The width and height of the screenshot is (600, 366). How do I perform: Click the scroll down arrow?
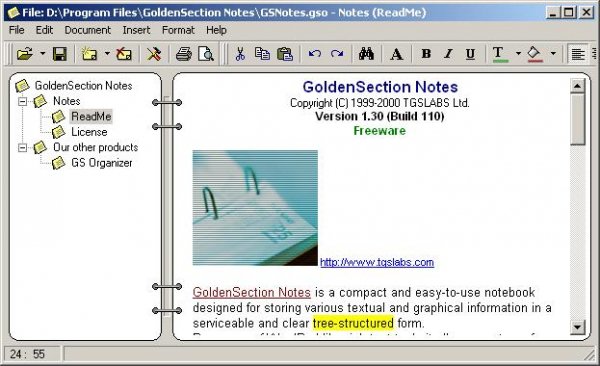(x=577, y=327)
